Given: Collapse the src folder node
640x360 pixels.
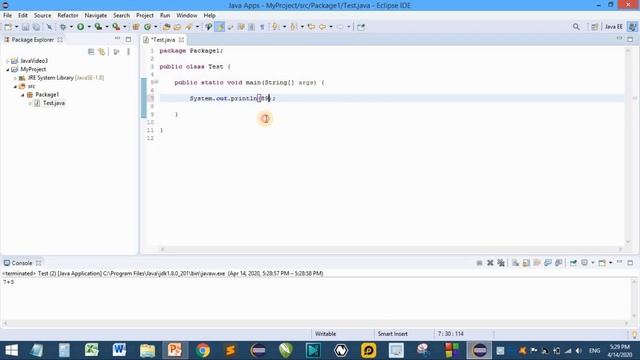Looking at the screenshot, I should pos(15,87).
